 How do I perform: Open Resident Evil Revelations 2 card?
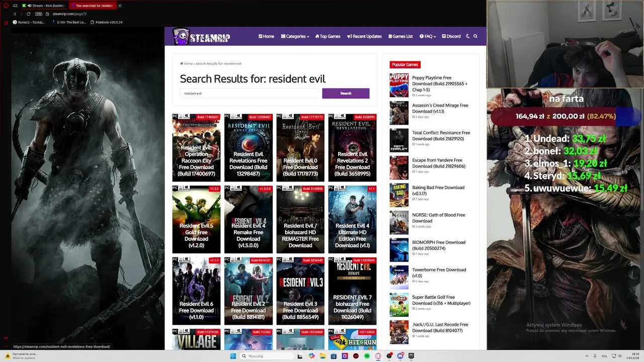352,148
